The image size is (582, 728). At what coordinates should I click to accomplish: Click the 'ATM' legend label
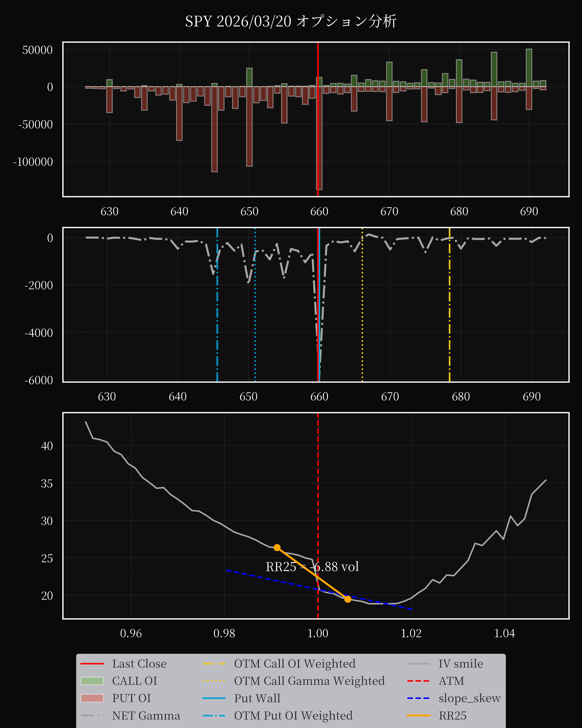[x=452, y=681]
